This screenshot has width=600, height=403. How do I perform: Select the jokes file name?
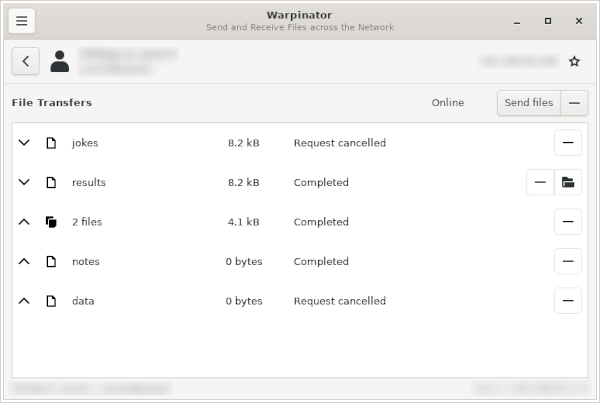(85, 143)
